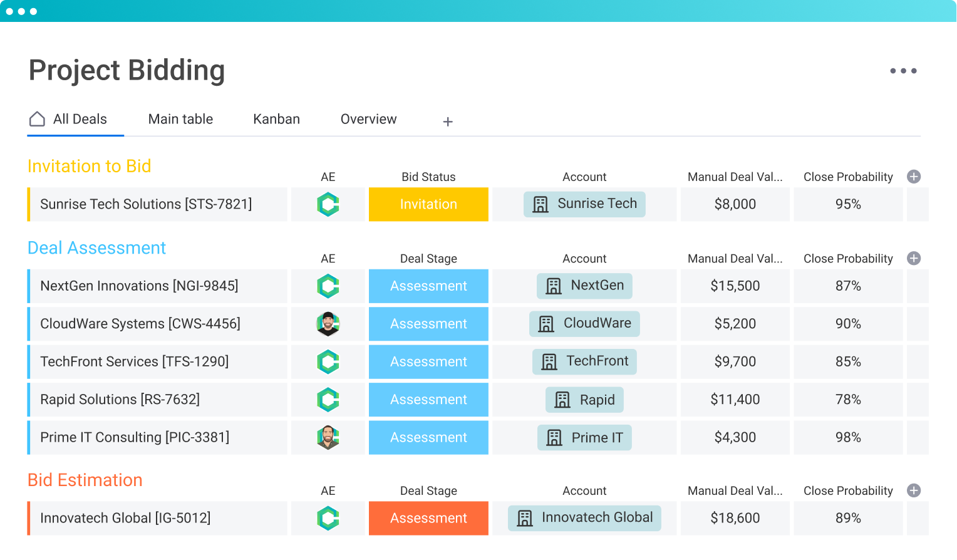Add column to Bid Estimation group

pyautogui.click(x=914, y=490)
